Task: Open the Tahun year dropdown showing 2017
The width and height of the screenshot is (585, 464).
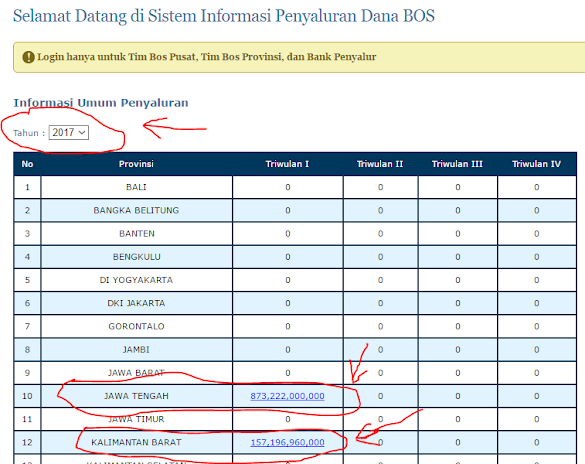Action: pyautogui.click(x=69, y=132)
